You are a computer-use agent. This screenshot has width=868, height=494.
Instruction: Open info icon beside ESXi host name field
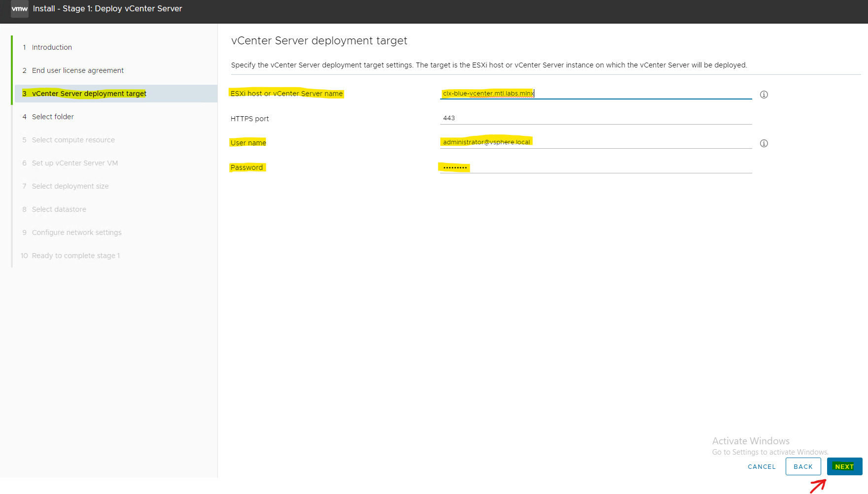[x=764, y=95]
